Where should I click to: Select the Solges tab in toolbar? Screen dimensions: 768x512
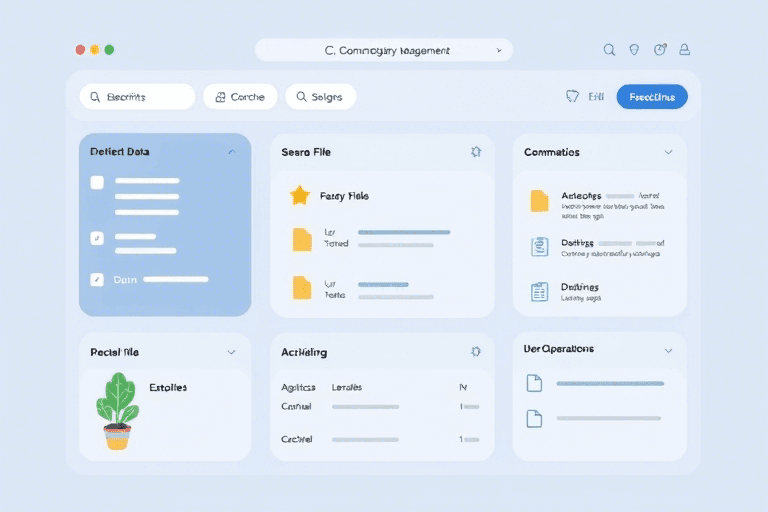(320, 97)
